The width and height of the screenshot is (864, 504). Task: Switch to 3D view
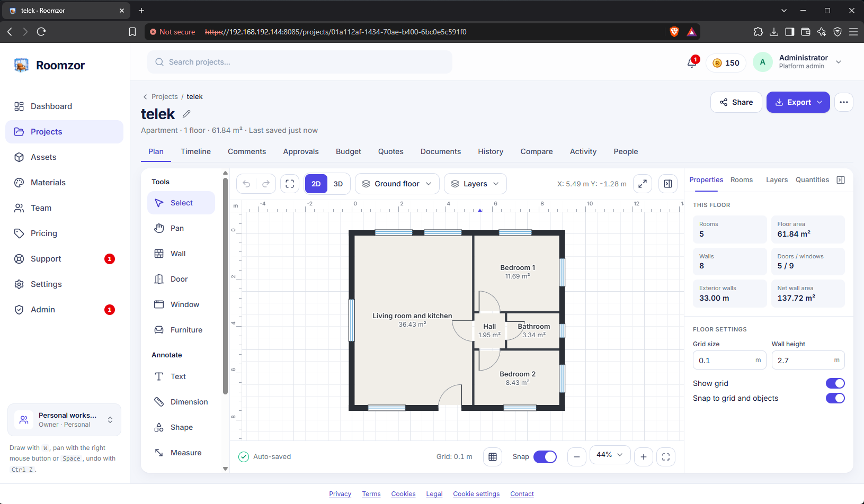click(339, 184)
